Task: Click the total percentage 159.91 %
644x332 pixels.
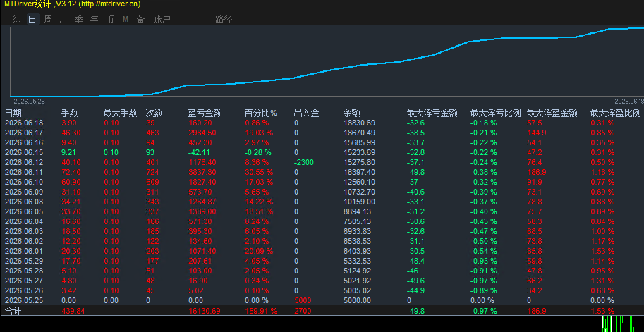Action: [x=261, y=311]
